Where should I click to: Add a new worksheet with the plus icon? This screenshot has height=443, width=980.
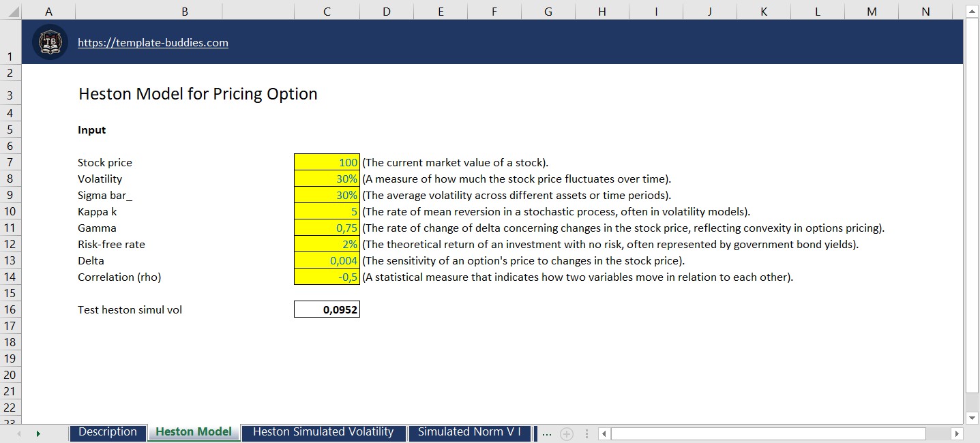(x=567, y=433)
